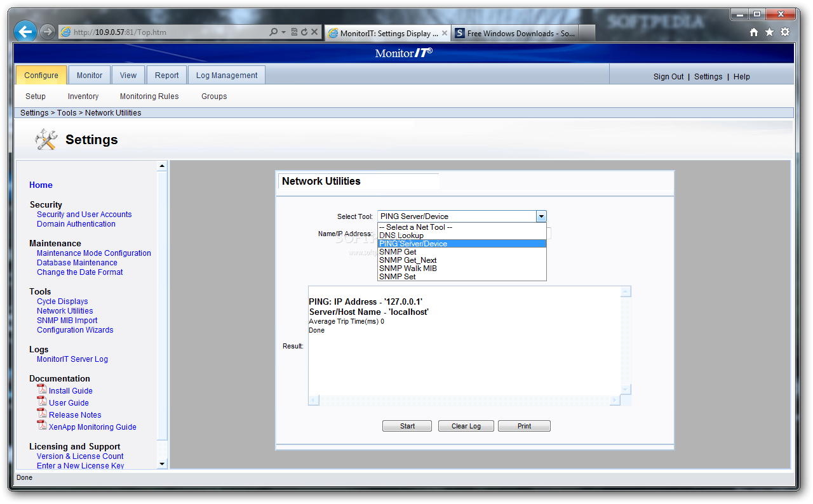Viewport: 813px width, 504px height.
Task: Choose SNMP Get from tool list
Action: coord(462,252)
